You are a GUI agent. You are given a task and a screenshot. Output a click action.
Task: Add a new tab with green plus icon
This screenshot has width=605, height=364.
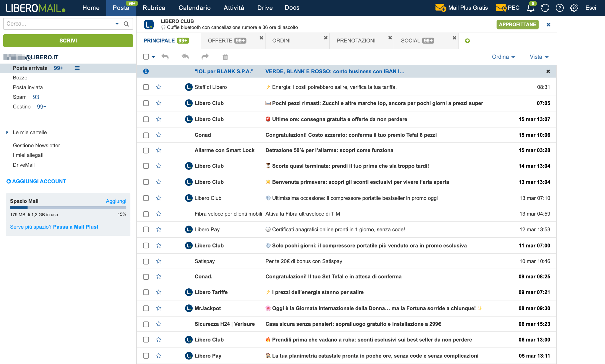467,41
